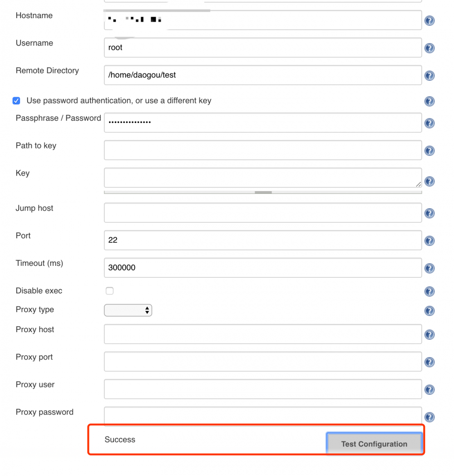Open help for Jump host
Image resolution: width=454 pixels, height=476 pixels.
pos(429,213)
